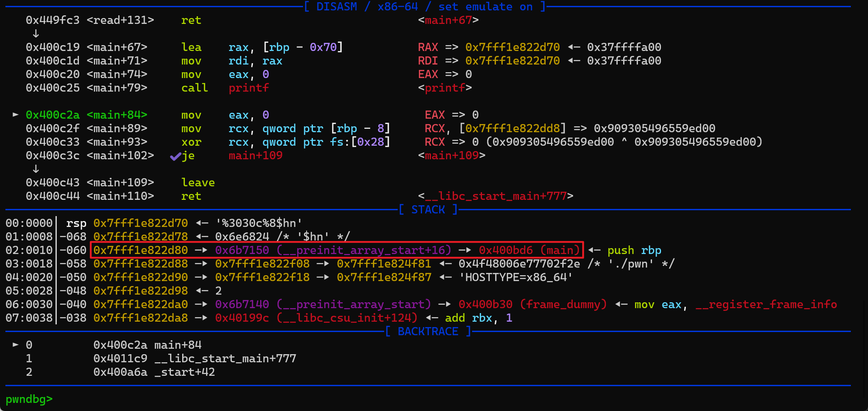The image size is (868, 411).
Task: Click the frame 0 arrow in backtrace
Action: 15,345
